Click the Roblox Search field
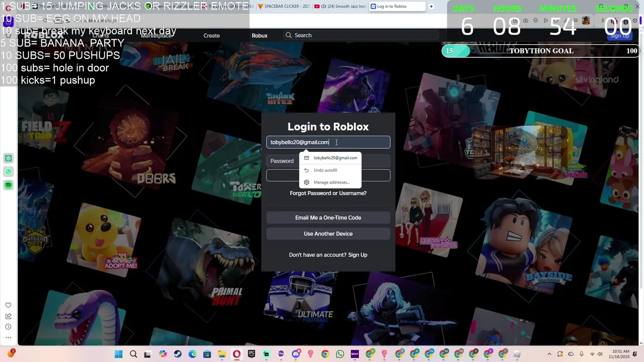 361,35
